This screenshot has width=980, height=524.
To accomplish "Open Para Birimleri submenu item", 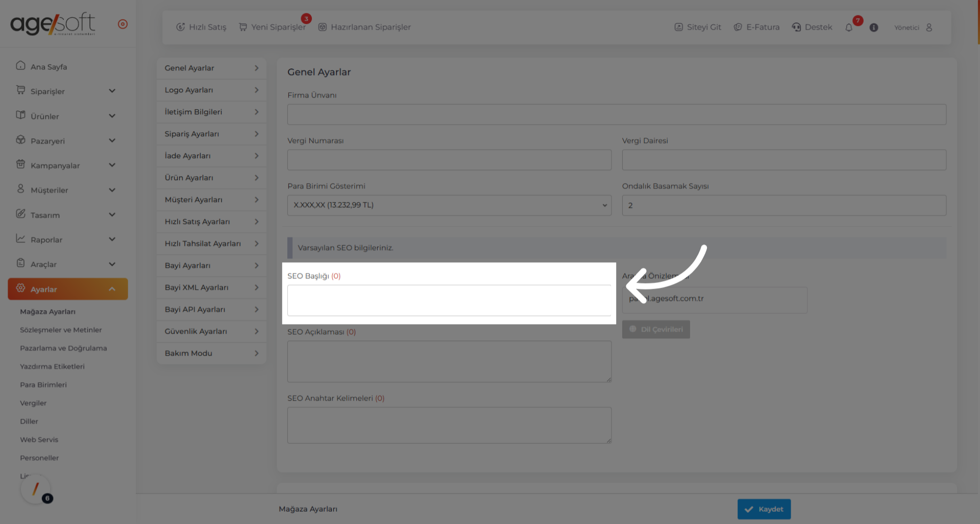I will click(x=43, y=385).
